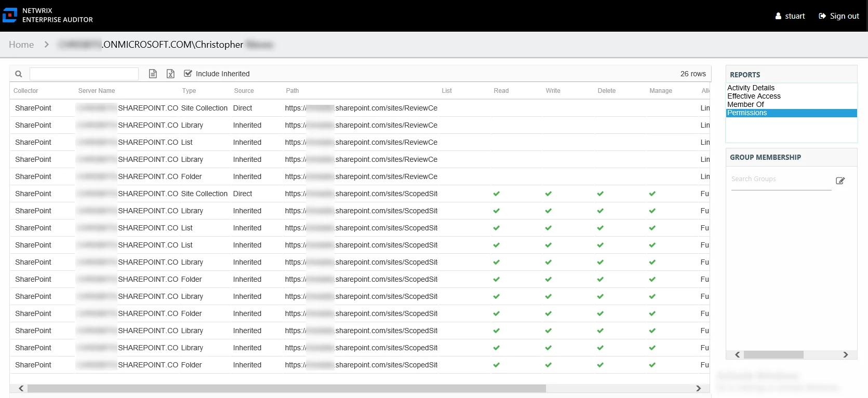Sort by the List column header
Screen dimensions: 868x398
[447, 91]
